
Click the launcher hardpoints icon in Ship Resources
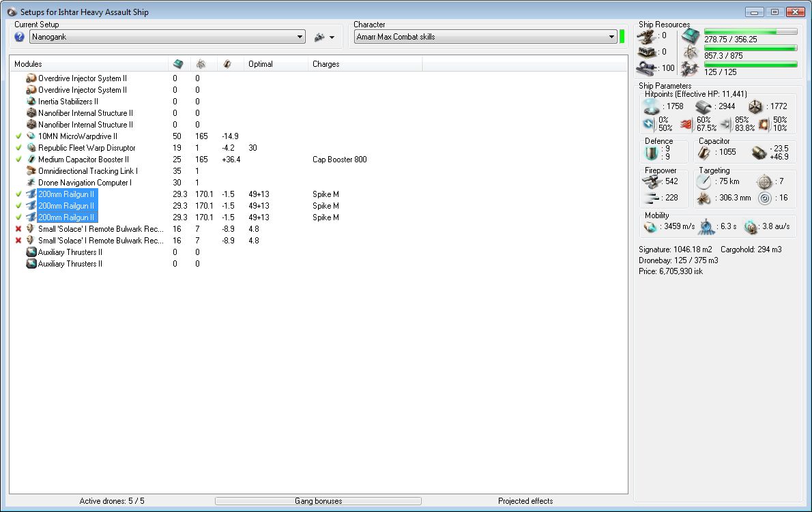pyautogui.click(x=646, y=52)
